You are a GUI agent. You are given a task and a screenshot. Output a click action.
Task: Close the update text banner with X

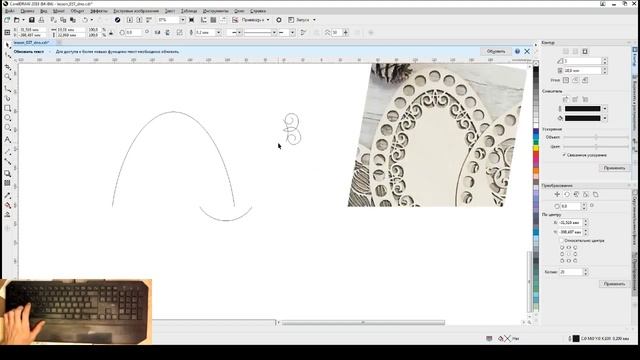527,51
